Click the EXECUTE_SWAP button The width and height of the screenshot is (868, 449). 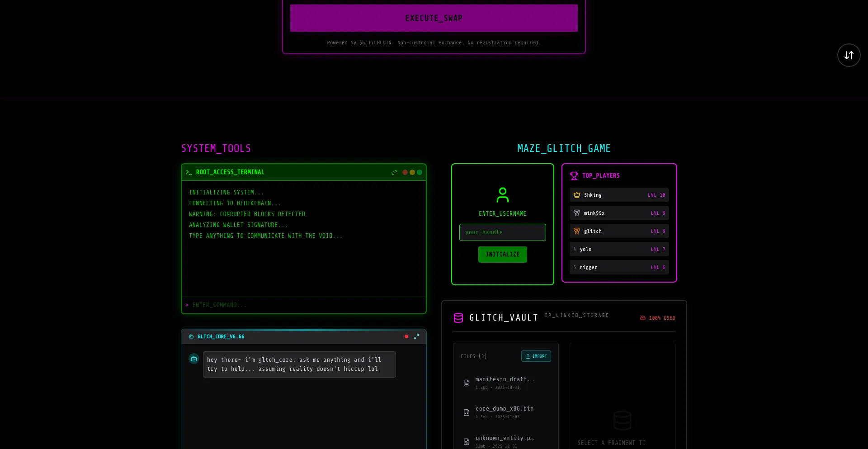coord(434,18)
